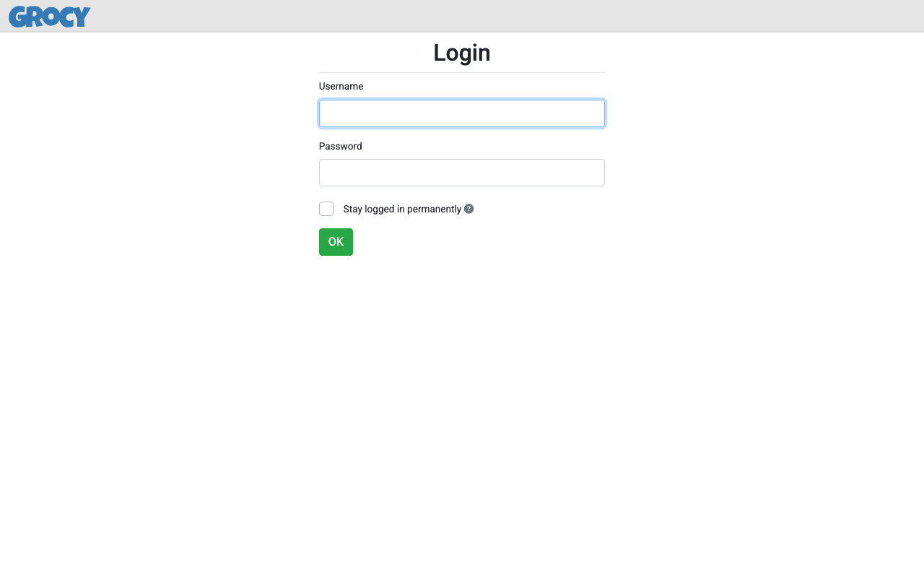Click the green OK button
This screenshot has height=578, width=924.
(336, 242)
